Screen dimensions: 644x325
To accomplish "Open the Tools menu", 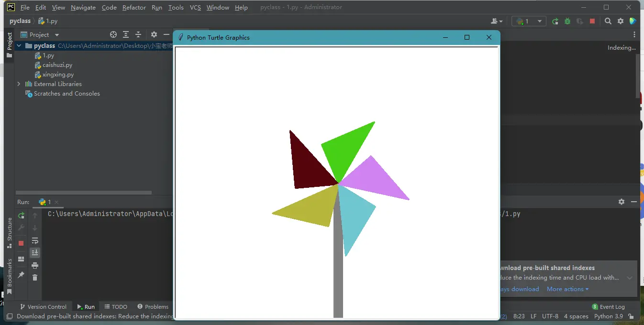I will coord(176,7).
